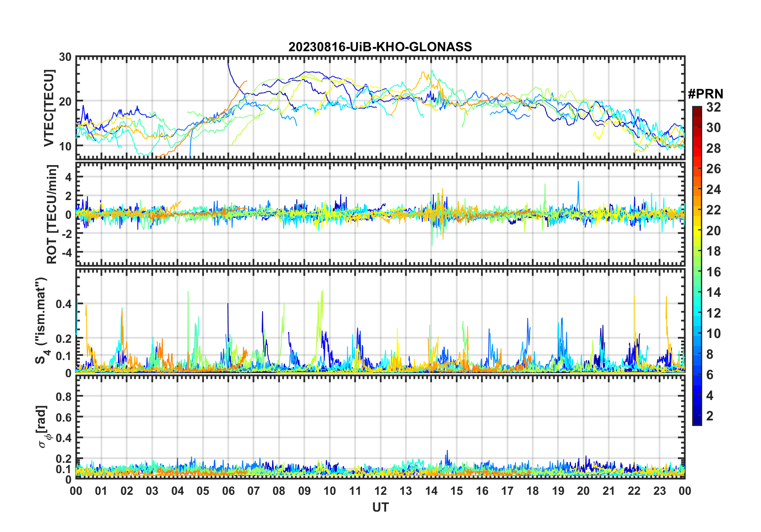Click the x-axis tick label 23
761x532 pixels.
click(659, 491)
